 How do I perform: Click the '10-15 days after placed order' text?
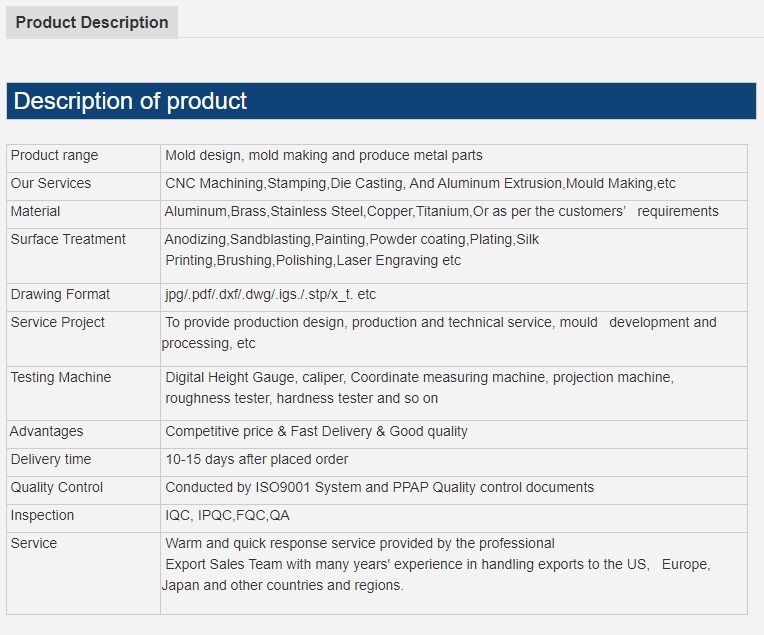[257, 460]
